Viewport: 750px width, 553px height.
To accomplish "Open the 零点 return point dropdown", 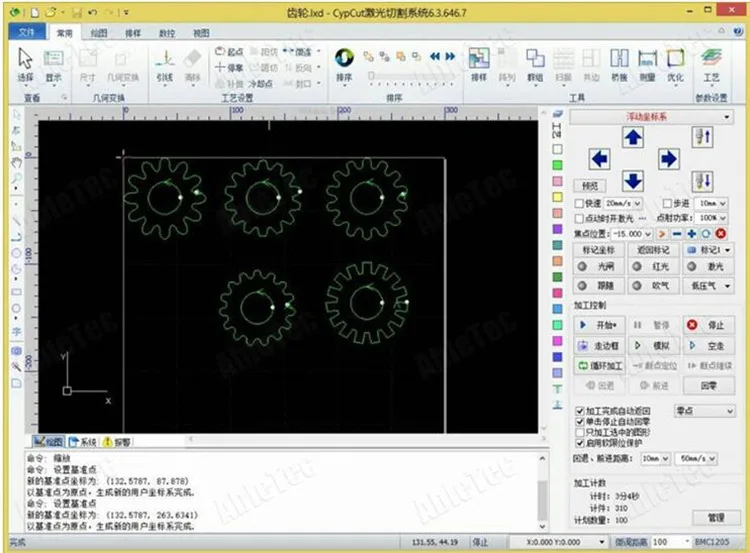I will click(705, 411).
